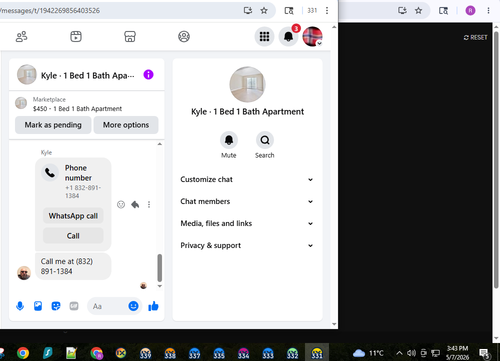React to the phone number message
Screen dimensions: 500x361
click(x=121, y=204)
